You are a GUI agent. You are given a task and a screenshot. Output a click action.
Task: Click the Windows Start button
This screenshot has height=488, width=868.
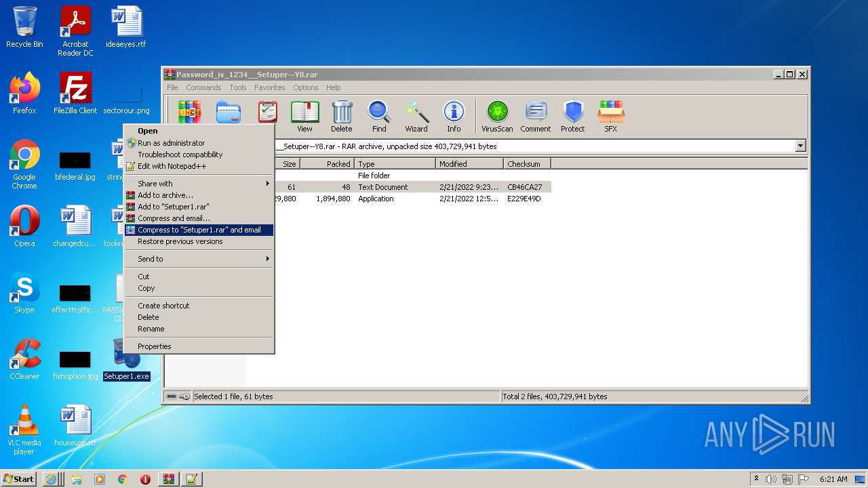point(19,479)
